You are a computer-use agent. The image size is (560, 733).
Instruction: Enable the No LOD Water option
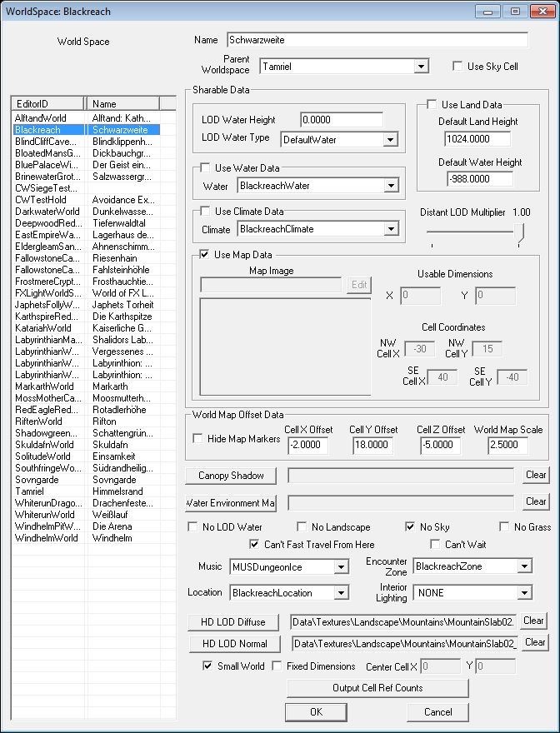tap(192, 526)
